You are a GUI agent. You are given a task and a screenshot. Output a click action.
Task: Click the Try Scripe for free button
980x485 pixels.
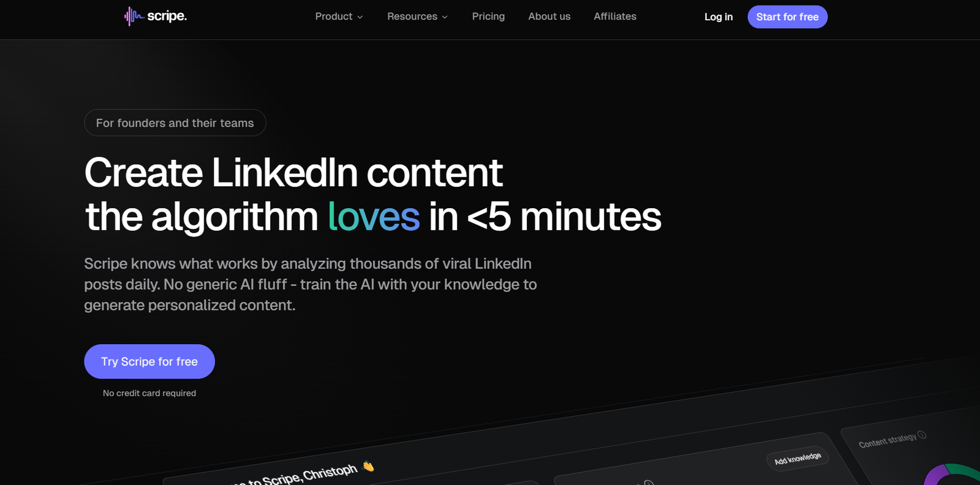[x=149, y=361]
